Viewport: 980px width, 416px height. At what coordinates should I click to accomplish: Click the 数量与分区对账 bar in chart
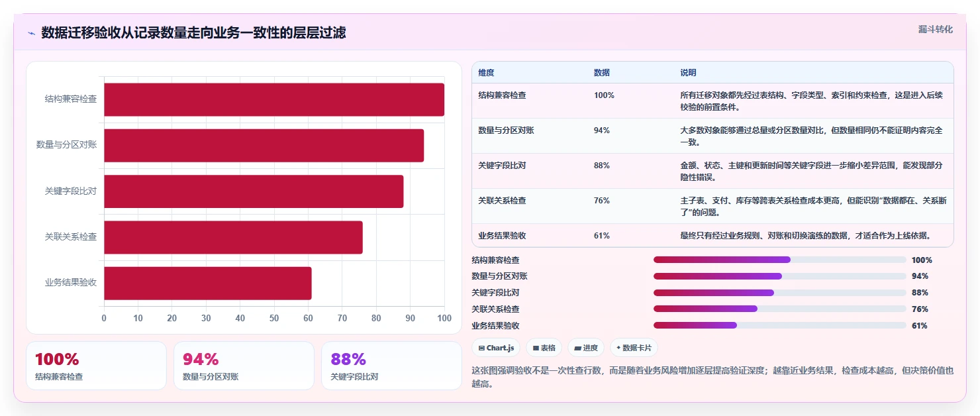(x=264, y=146)
